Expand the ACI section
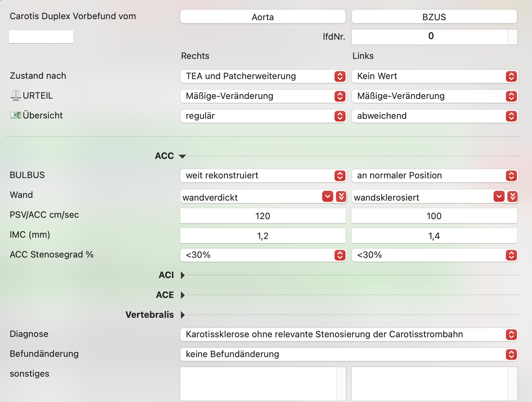Screen dimensions: 532x402 pyautogui.click(x=183, y=275)
